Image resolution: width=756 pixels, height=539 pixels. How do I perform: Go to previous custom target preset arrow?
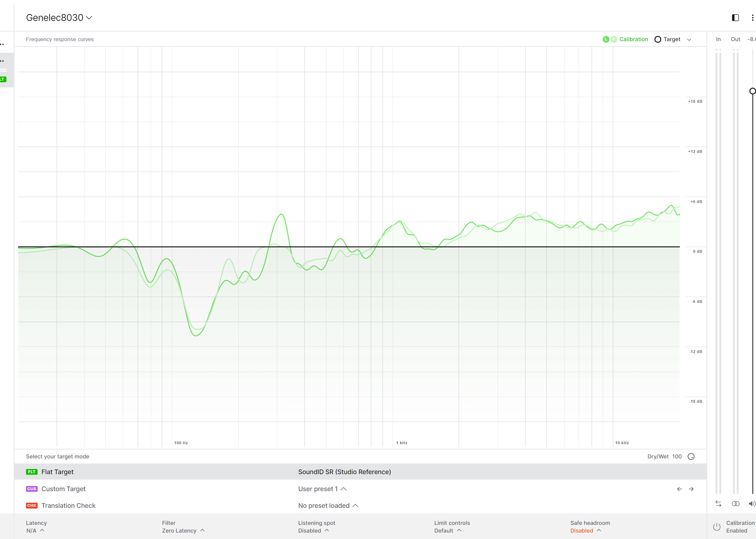coord(679,489)
